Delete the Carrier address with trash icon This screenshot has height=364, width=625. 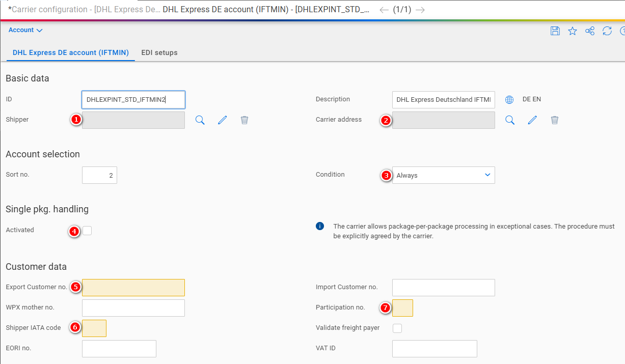(x=555, y=120)
